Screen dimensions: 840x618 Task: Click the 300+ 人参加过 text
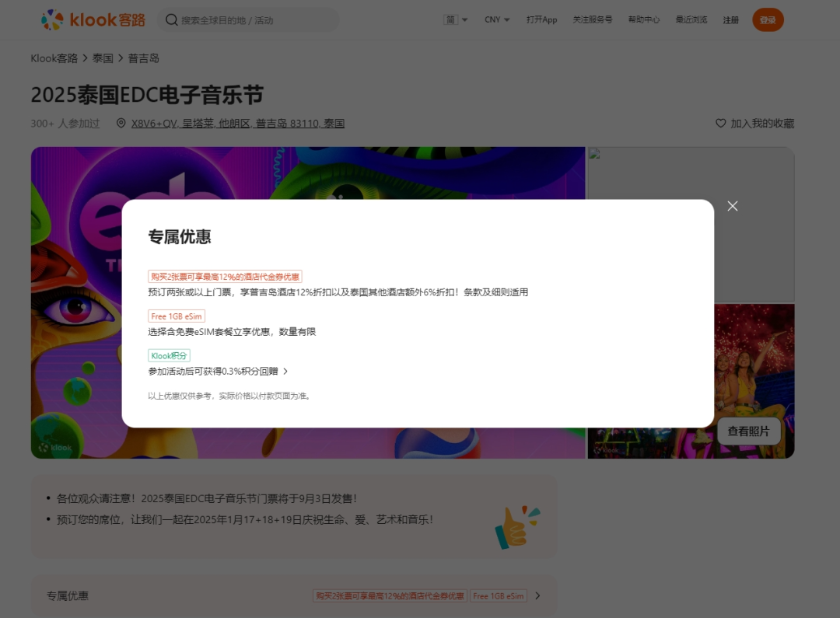(65, 123)
